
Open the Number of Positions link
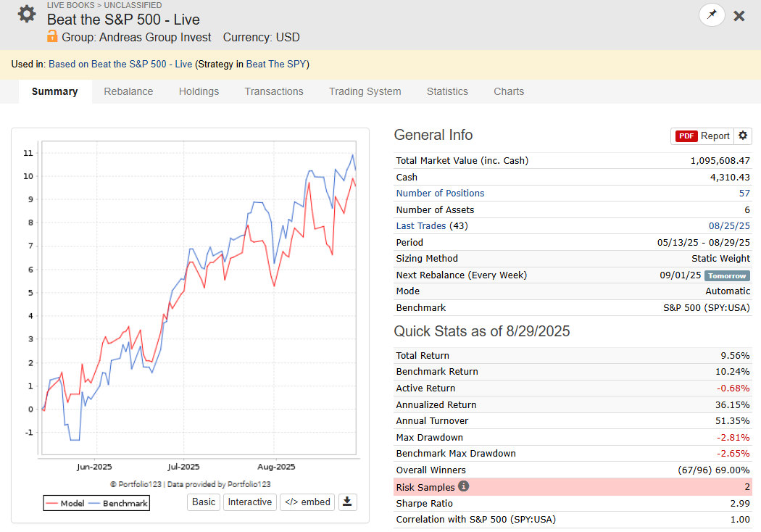[440, 194]
